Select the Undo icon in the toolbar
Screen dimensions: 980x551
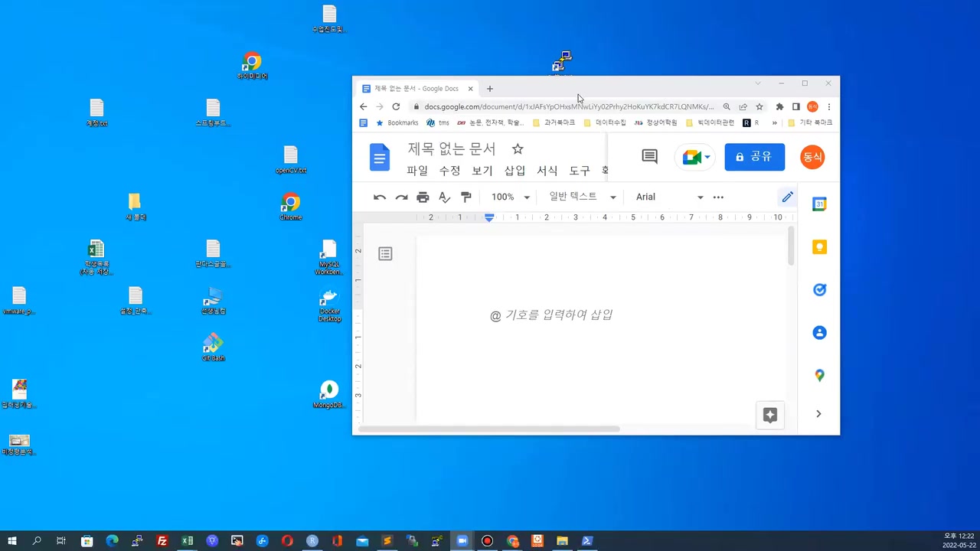tap(380, 197)
